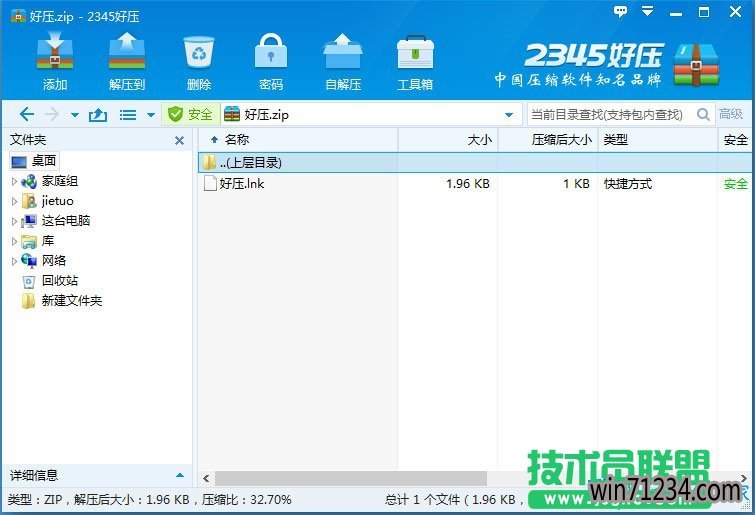The image size is (755, 515).
Task: Click the green 安全 shield badge
Action: pos(190,115)
